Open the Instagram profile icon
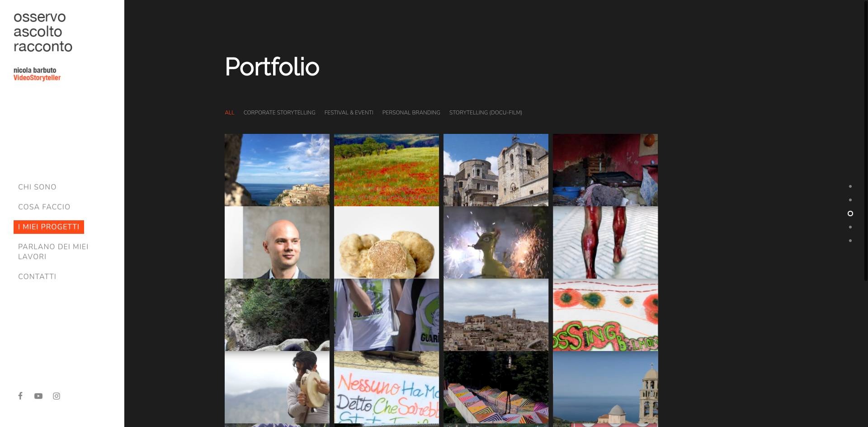Screen dimensions: 868x427 pyautogui.click(x=57, y=396)
